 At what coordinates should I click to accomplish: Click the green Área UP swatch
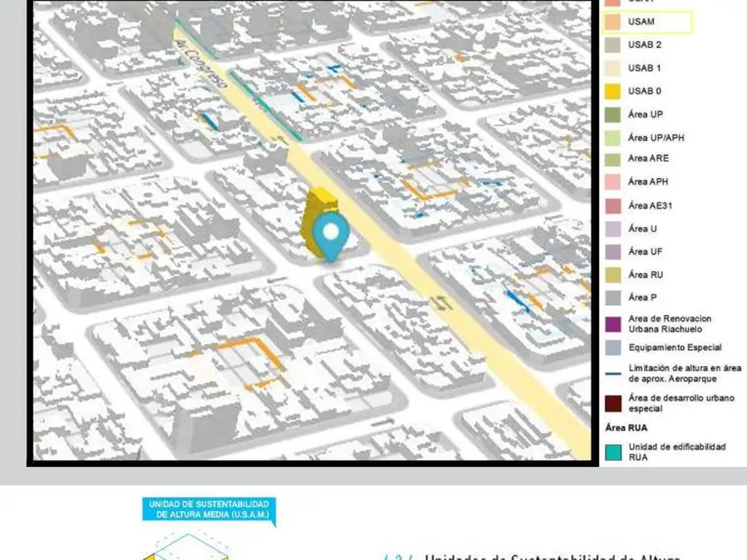tap(613, 115)
